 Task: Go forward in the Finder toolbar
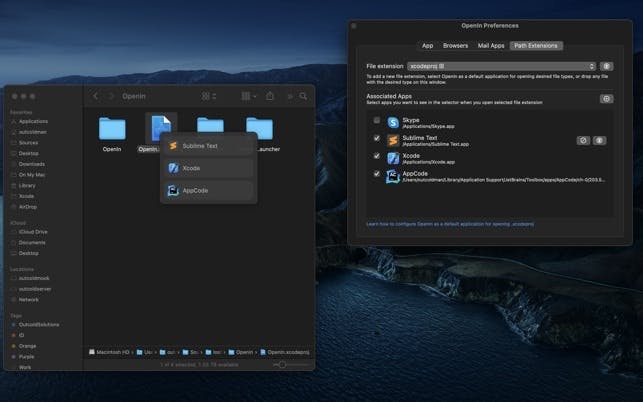[110, 96]
